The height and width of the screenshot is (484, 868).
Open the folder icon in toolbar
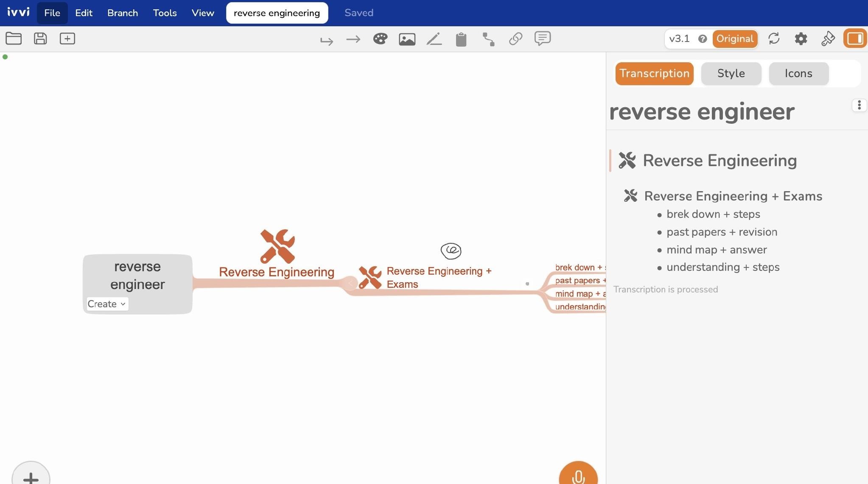click(x=14, y=39)
